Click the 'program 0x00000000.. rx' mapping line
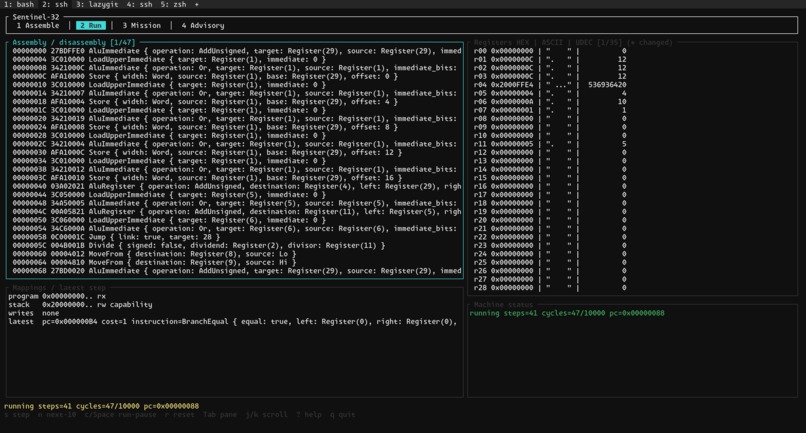This screenshot has height=433, width=806. tap(57, 296)
